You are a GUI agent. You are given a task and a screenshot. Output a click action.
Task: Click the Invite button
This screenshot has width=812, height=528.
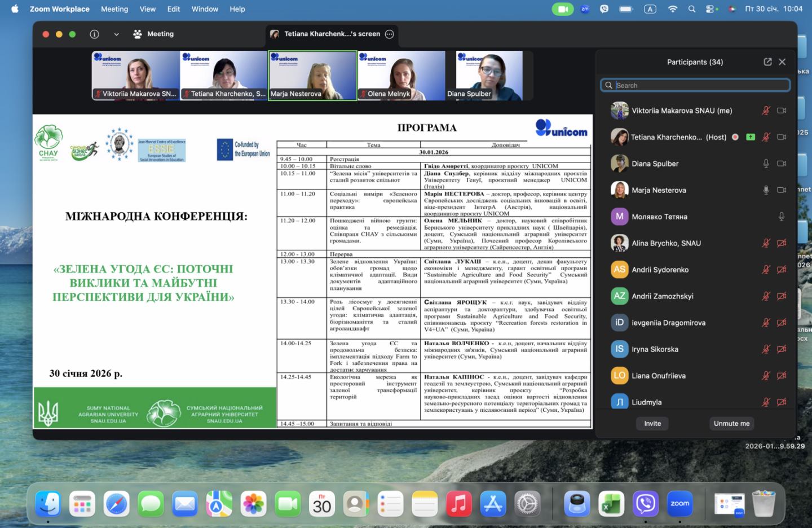point(652,424)
